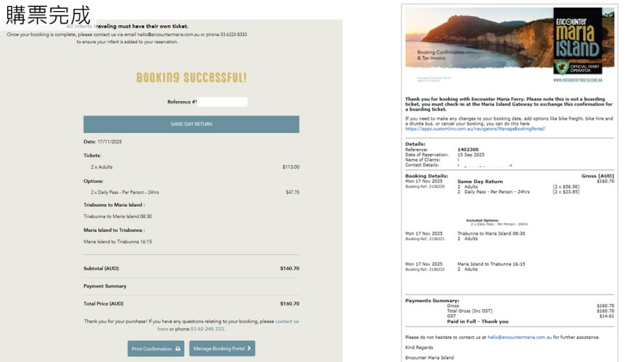Image resolution: width=644 pixels, height=362 pixels.
Task: Open the www.encountermaria.com.au website link
Action: click(577, 81)
